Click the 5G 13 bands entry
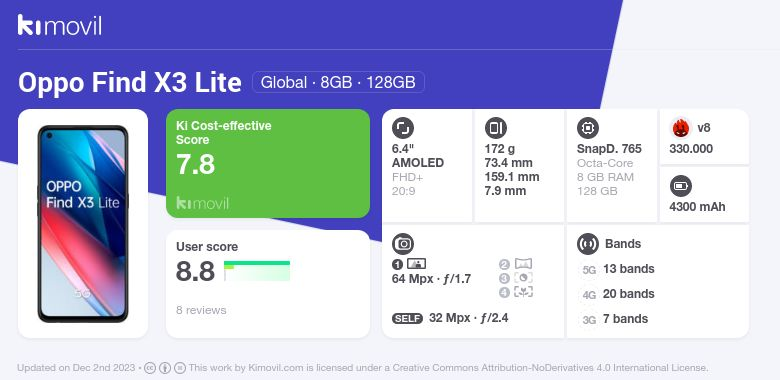The height and width of the screenshot is (380, 780). pyautogui.click(x=617, y=269)
